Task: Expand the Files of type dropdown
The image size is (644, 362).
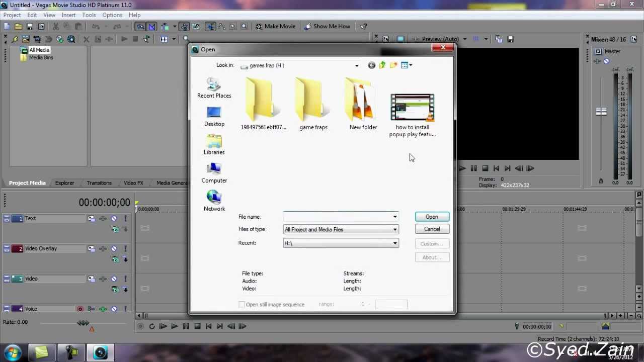Action: click(395, 229)
